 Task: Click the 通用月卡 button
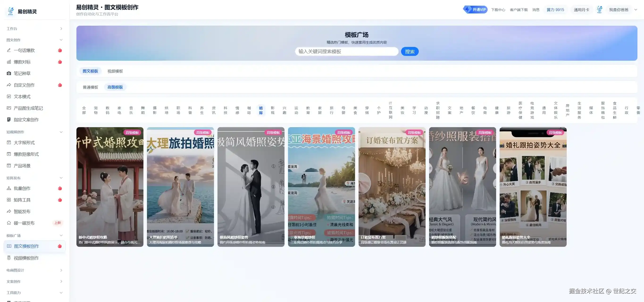tap(581, 10)
